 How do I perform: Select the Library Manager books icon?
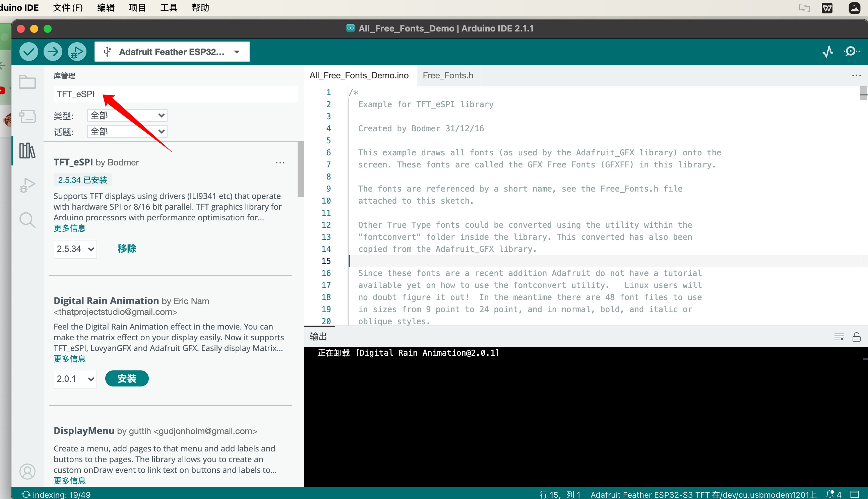(x=27, y=150)
